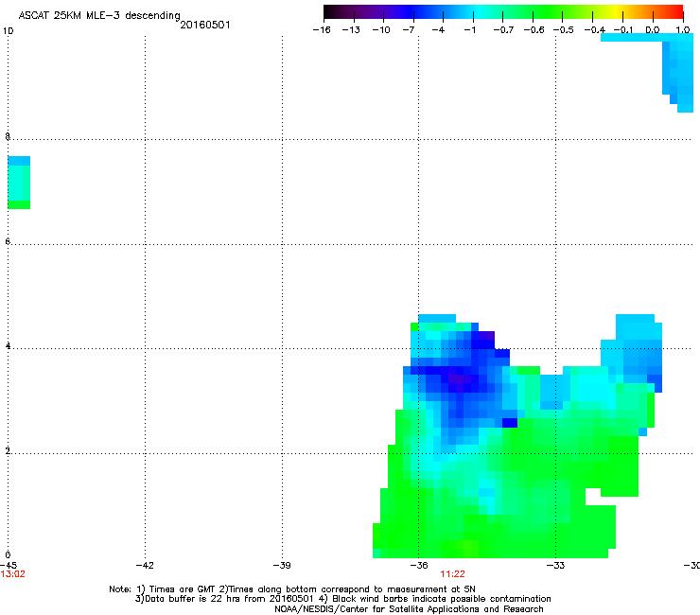Screen dimensions: 700x615
Task: Click the longitude label -36
Action: (419, 565)
